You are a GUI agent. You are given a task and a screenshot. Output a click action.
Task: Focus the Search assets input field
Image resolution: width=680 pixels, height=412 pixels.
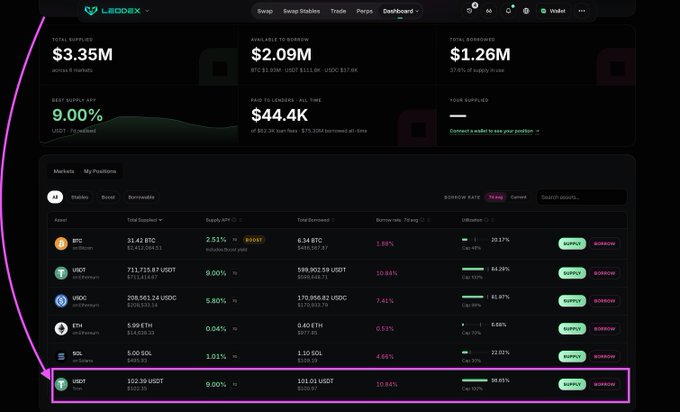tap(582, 197)
